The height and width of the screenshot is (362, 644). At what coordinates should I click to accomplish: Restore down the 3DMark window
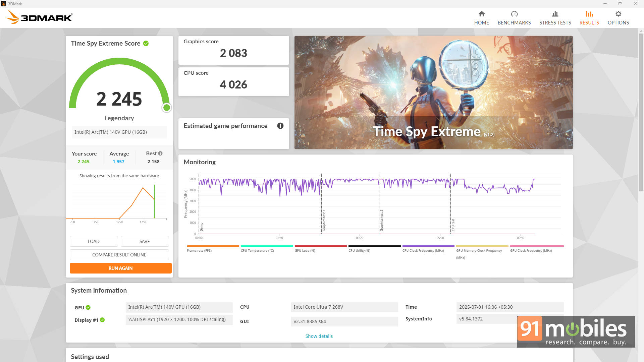tap(620, 4)
